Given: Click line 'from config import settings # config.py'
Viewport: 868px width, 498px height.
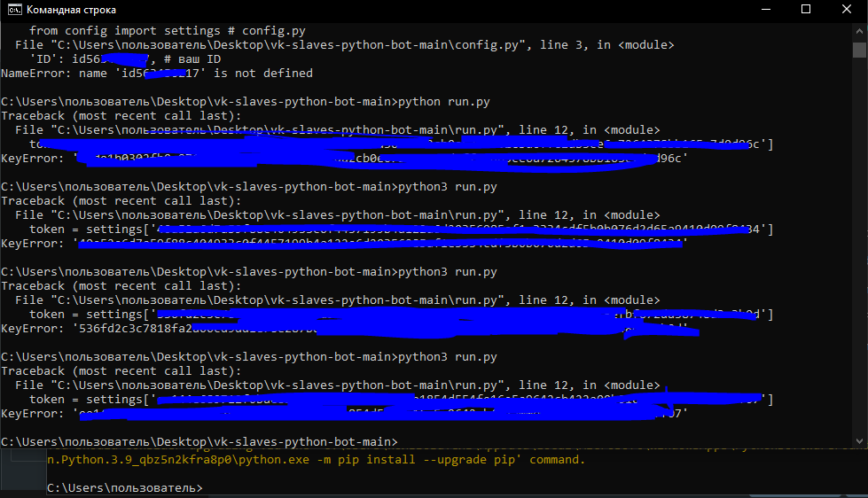Looking at the screenshot, I should pyautogui.click(x=168, y=31).
